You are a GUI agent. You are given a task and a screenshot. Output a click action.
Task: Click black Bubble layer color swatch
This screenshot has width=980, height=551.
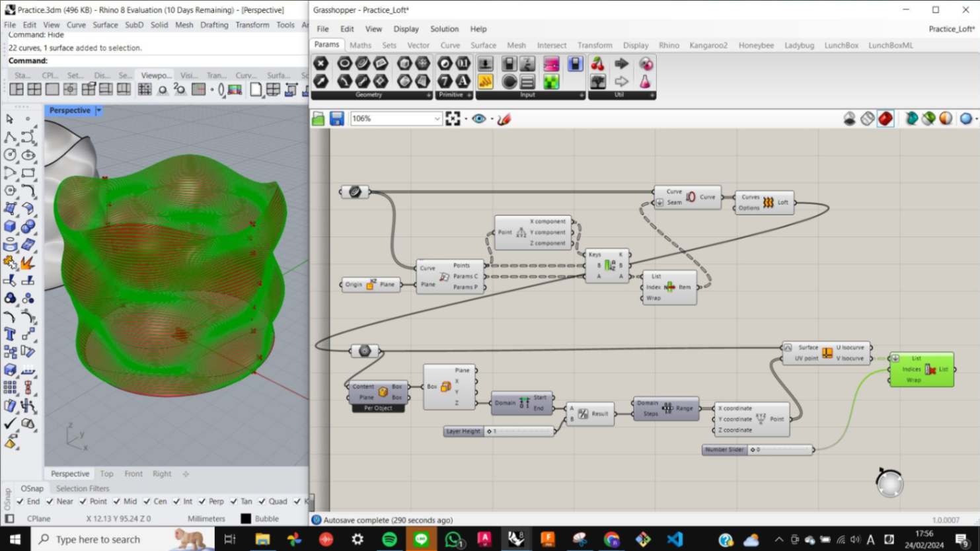(x=246, y=519)
